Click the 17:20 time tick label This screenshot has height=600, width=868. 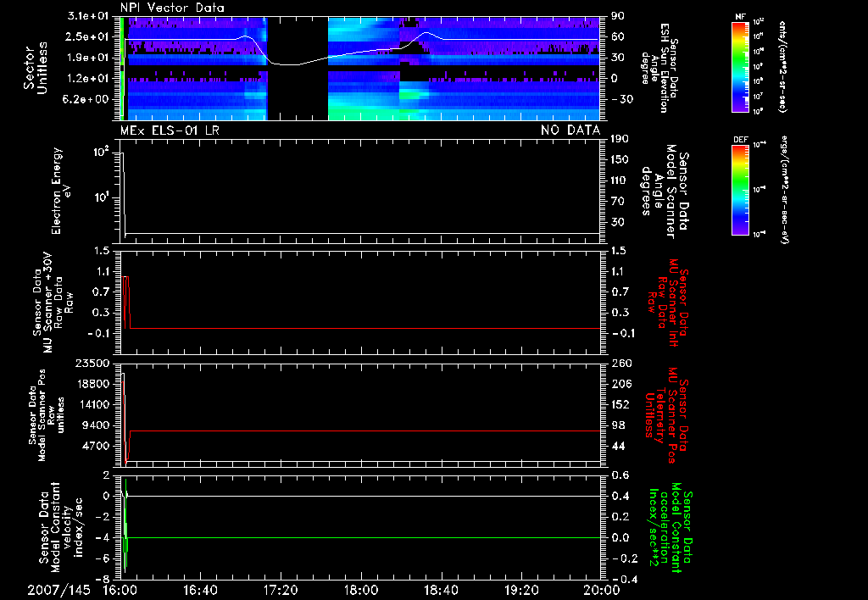click(281, 590)
